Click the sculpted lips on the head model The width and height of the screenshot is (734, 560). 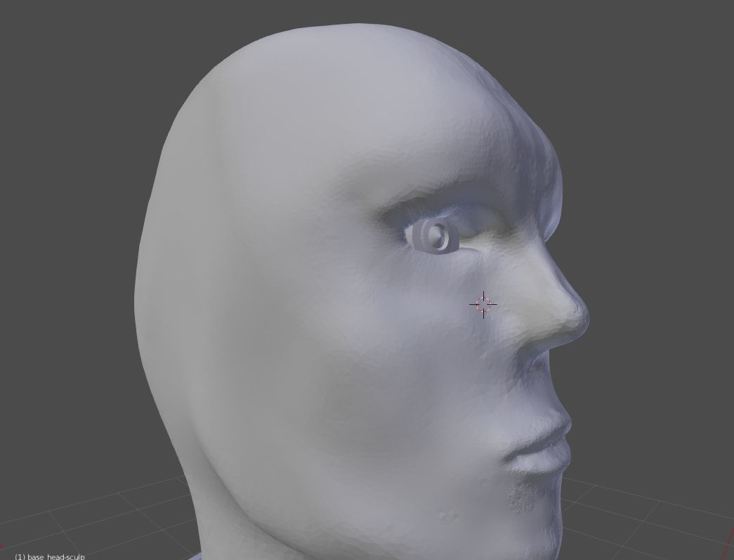tap(538, 445)
